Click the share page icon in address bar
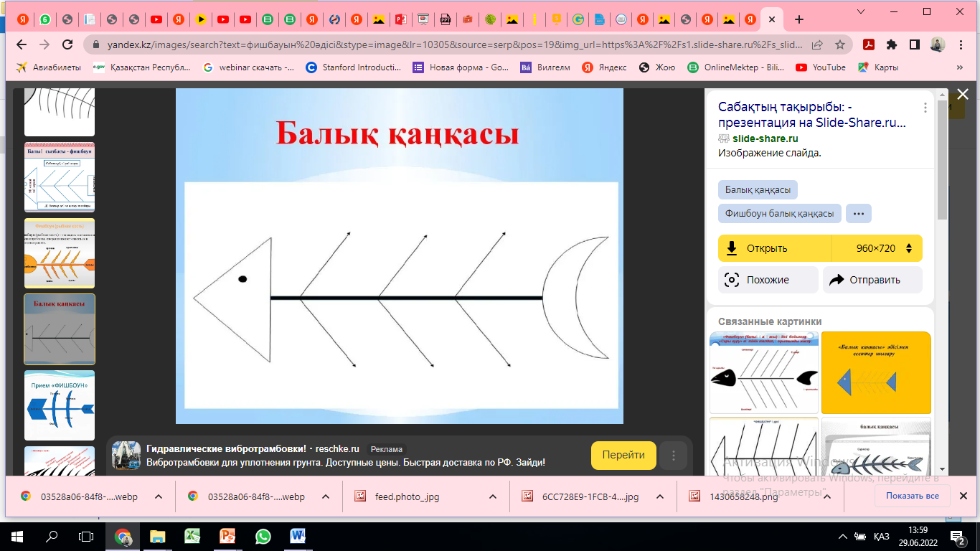The height and width of the screenshot is (551, 980). [x=817, y=44]
